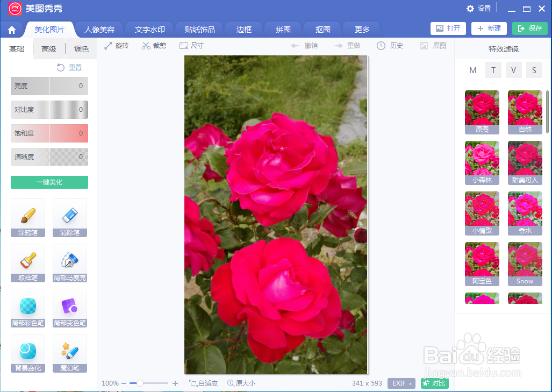Apply the 甜美可人 filter thumbnail
The height and width of the screenshot is (392, 552).
[x=525, y=163]
